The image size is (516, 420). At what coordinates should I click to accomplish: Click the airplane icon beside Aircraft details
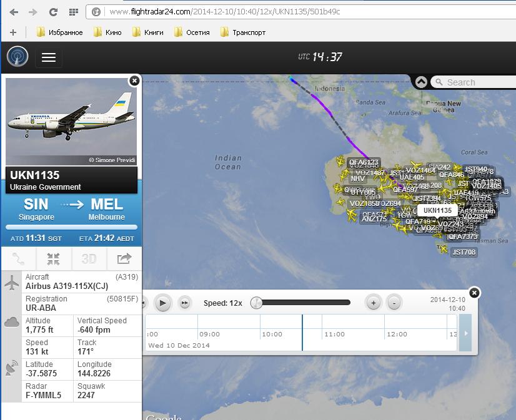(12, 283)
